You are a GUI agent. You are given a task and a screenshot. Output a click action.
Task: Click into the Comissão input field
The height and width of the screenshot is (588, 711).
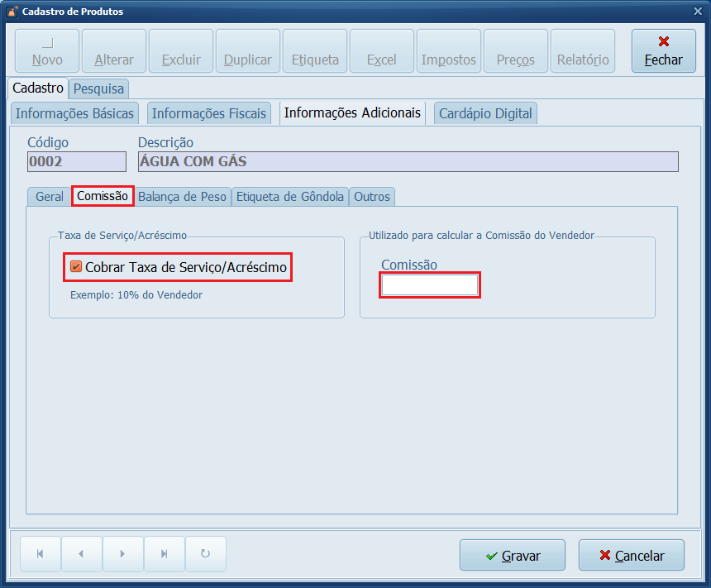(429, 285)
